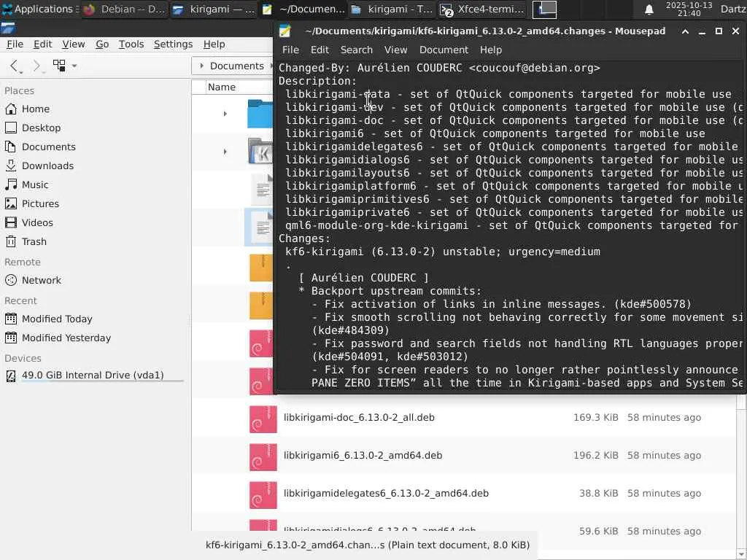Image resolution: width=747 pixels, height=560 pixels.
Task: Click the view mode icon in the file manager toolbar
Action: [59, 65]
